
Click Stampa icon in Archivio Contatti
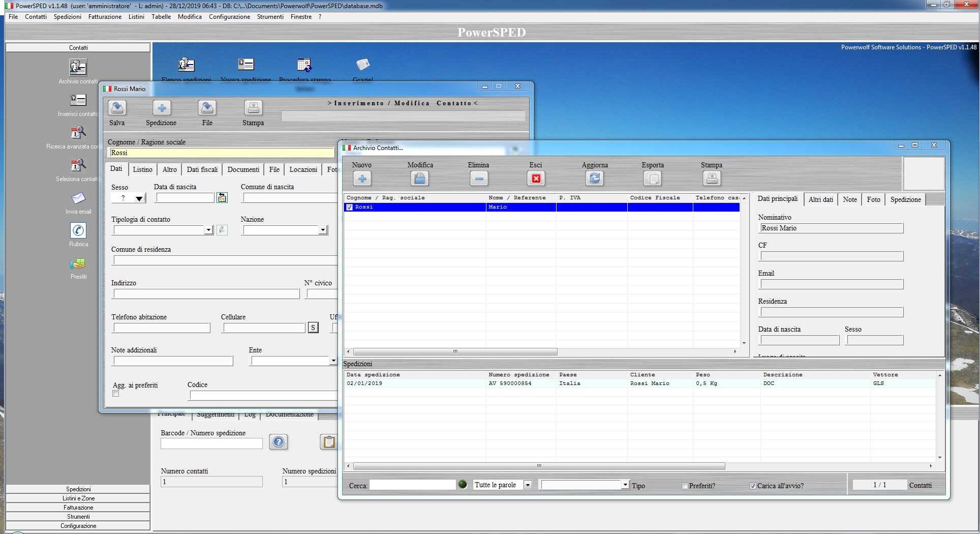point(712,179)
